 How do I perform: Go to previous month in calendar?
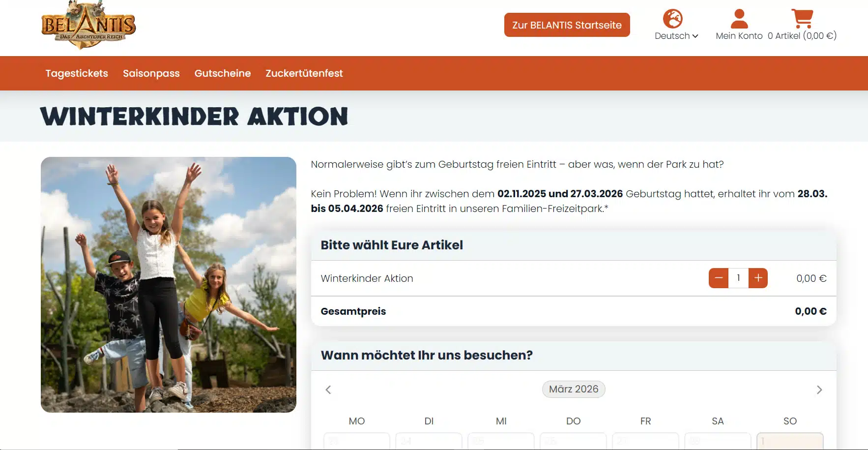(x=328, y=390)
